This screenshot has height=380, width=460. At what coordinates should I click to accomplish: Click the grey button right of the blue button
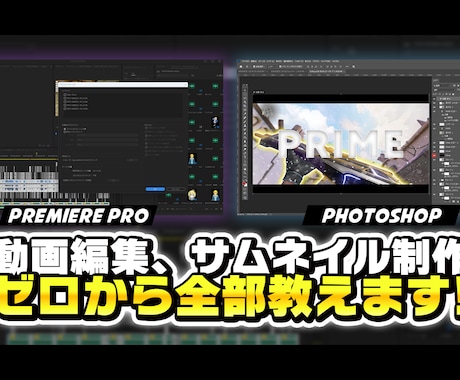coord(176,189)
